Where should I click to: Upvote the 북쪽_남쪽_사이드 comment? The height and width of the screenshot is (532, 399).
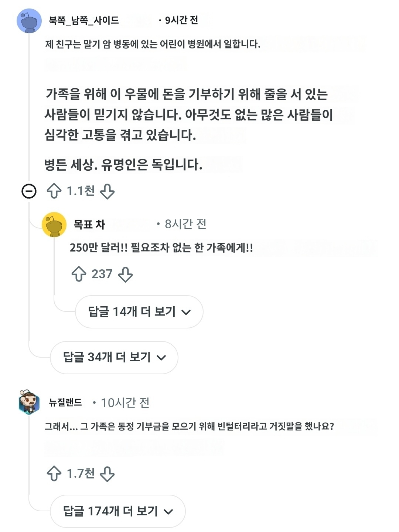[54, 191]
